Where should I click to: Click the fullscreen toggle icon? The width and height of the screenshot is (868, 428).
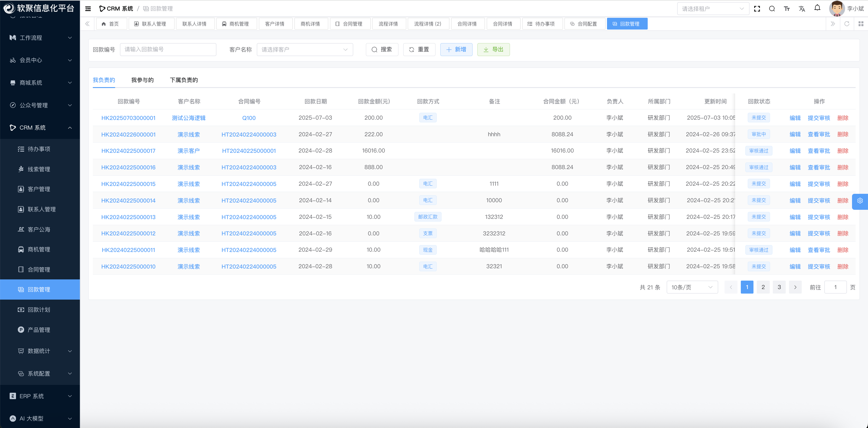757,9
